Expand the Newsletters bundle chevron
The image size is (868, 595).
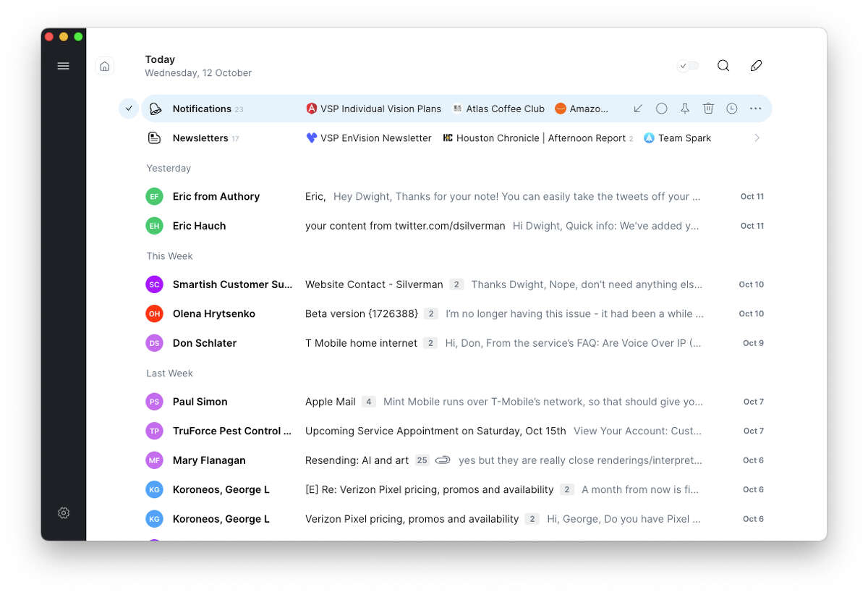pos(757,138)
